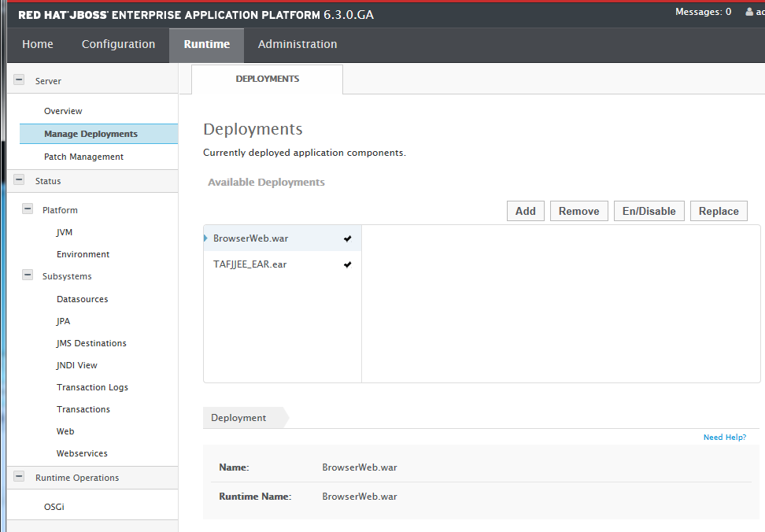
Task: Select the TAFJJEE_EAR.ear deployment row
Action: coord(249,264)
